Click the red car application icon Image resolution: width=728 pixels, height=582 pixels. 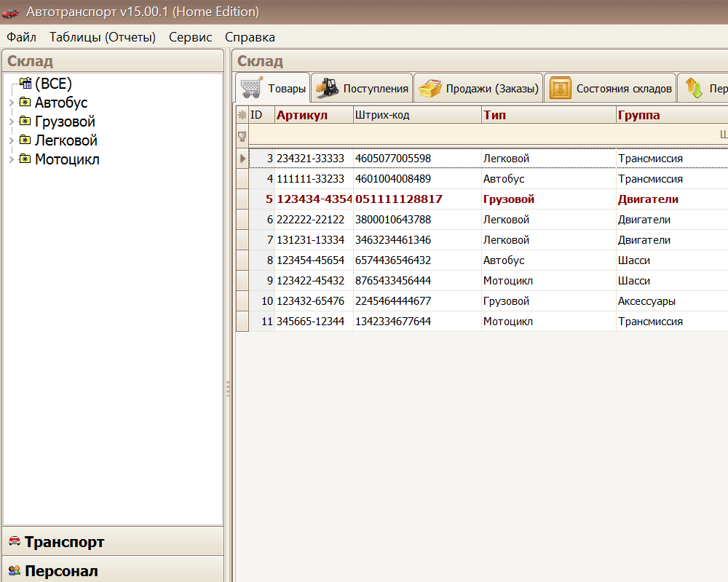[x=10, y=12]
